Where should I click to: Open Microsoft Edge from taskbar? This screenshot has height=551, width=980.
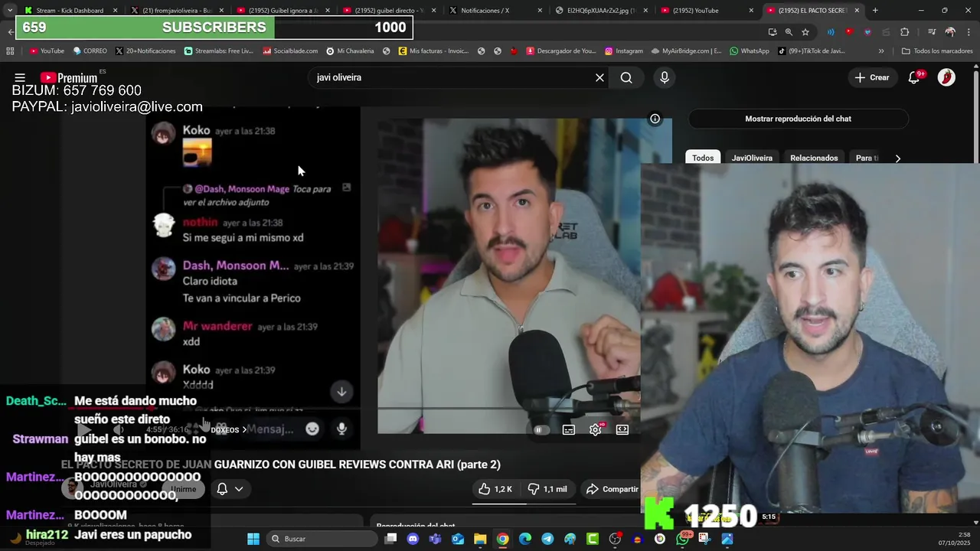[x=525, y=539]
